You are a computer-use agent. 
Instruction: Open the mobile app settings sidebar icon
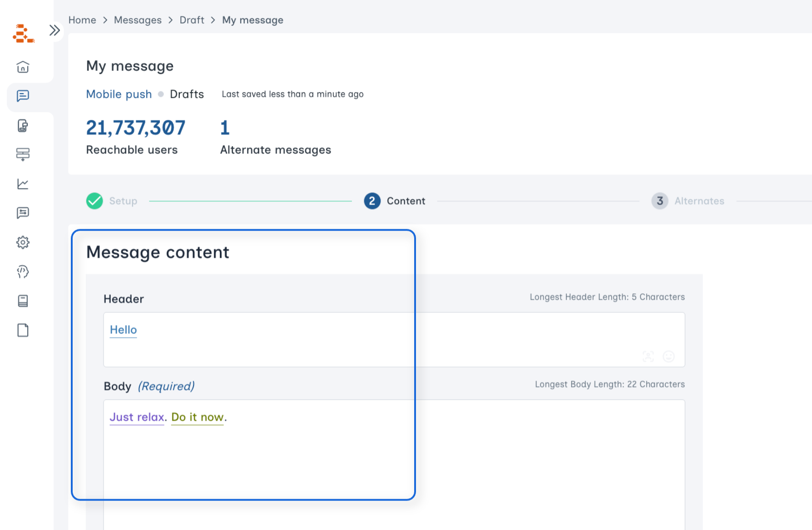(23, 126)
